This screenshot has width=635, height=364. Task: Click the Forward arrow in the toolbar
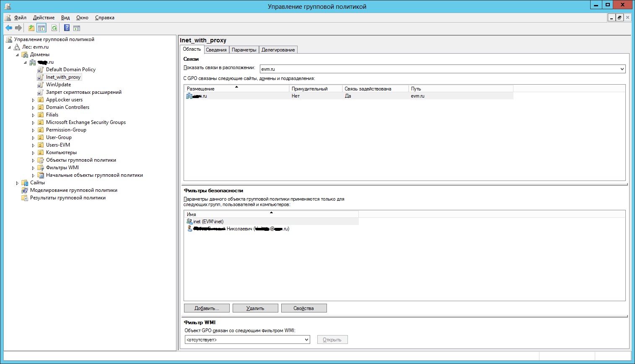click(x=18, y=28)
